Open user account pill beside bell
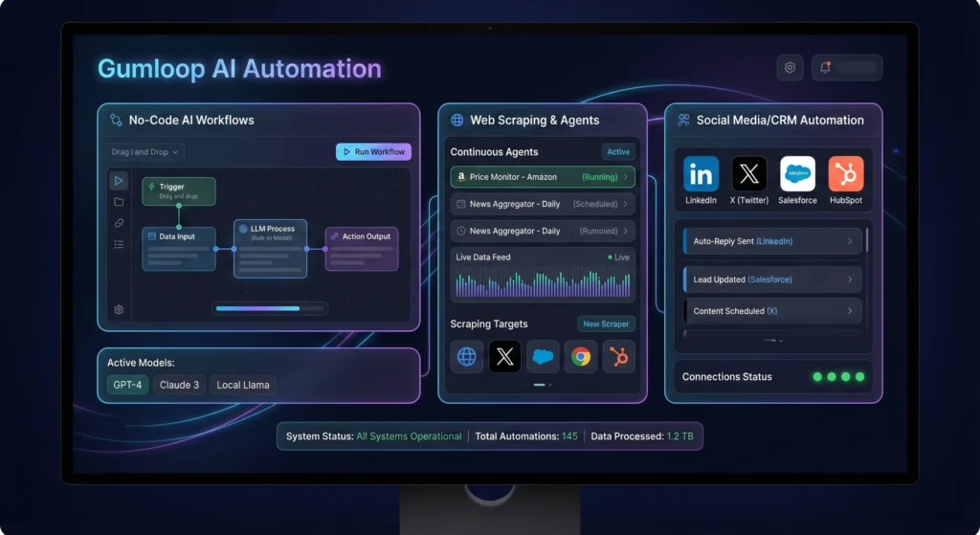Viewport: 980px width, 535px height. point(857,68)
